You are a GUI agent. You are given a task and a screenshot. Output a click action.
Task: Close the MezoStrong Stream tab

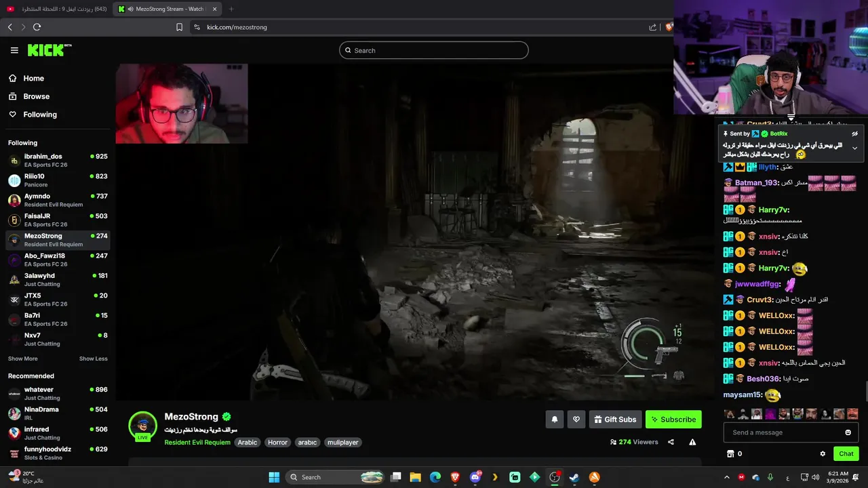(214, 9)
